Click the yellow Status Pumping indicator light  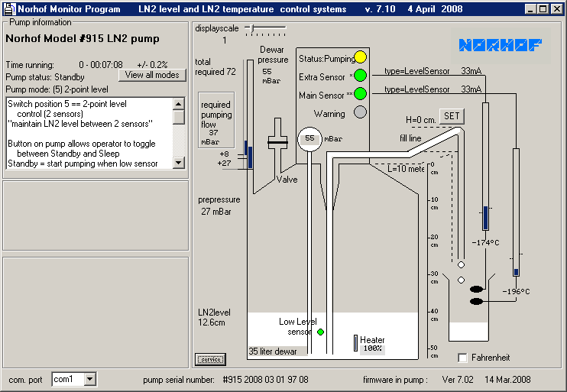pos(360,57)
